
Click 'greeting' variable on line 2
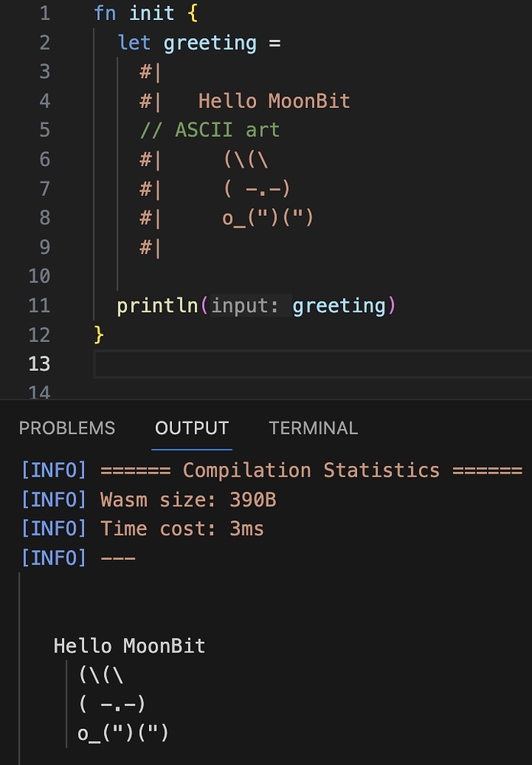click(210, 44)
